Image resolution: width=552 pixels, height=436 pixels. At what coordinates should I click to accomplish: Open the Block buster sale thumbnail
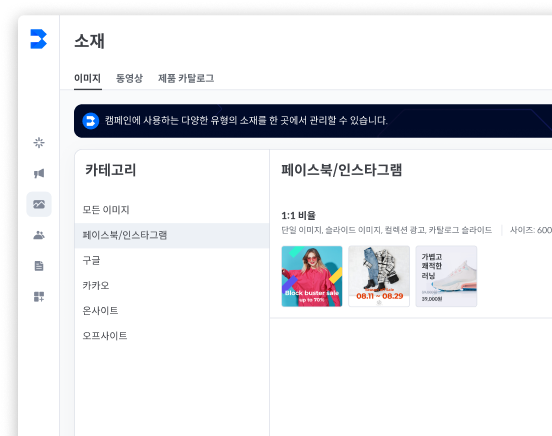(x=312, y=276)
